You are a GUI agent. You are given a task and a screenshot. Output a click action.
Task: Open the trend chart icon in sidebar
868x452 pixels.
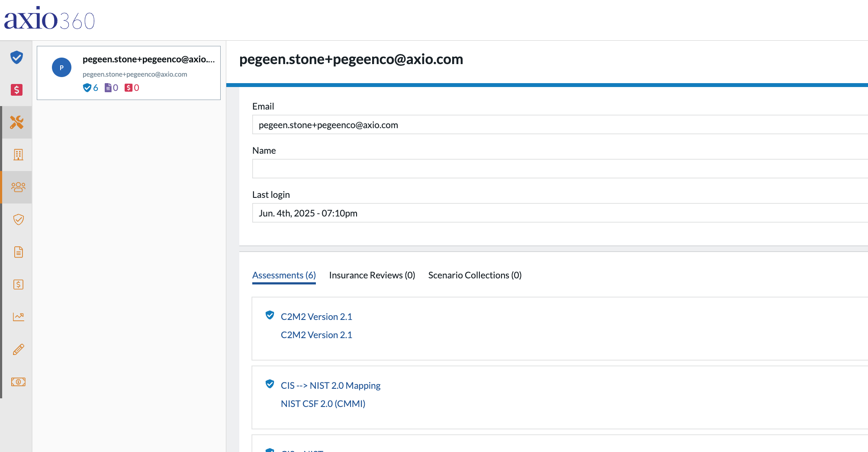click(x=18, y=317)
